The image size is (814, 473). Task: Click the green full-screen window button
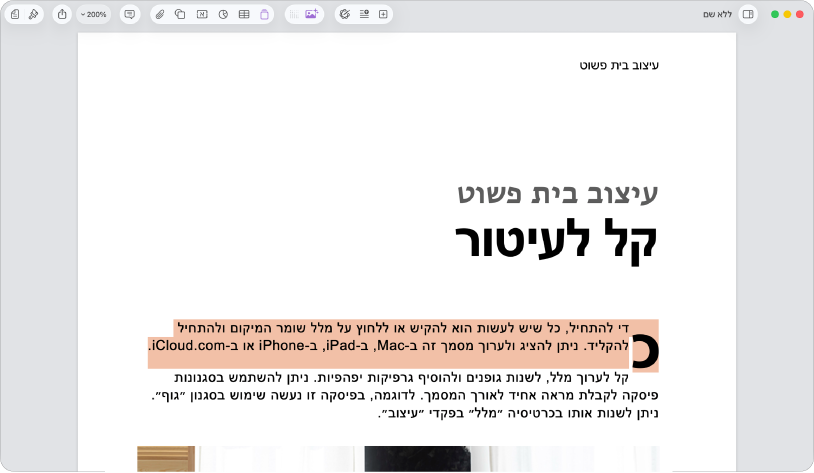[775, 15]
